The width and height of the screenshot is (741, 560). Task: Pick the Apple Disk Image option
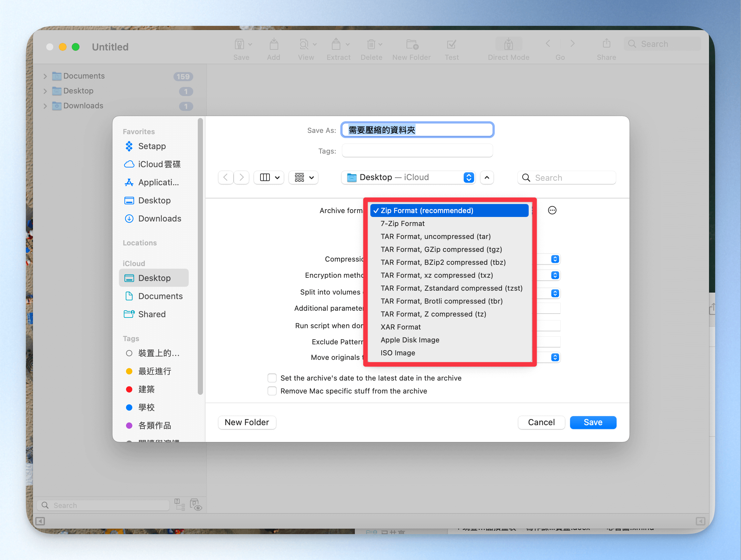tap(410, 340)
